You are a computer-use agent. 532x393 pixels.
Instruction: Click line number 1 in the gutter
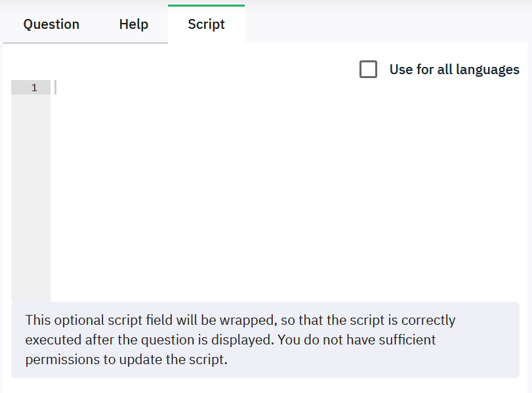[34, 87]
